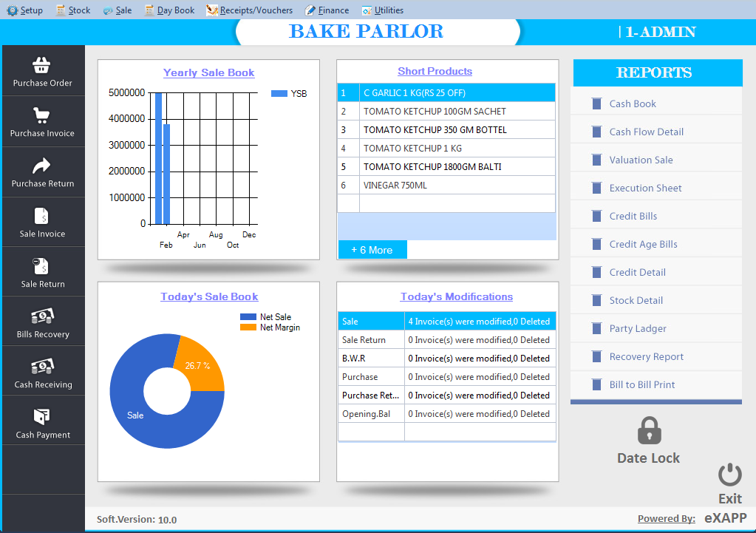Open the Setup menu
Image resolution: width=756 pixels, height=533 pixels.
(x=25, y=10)
